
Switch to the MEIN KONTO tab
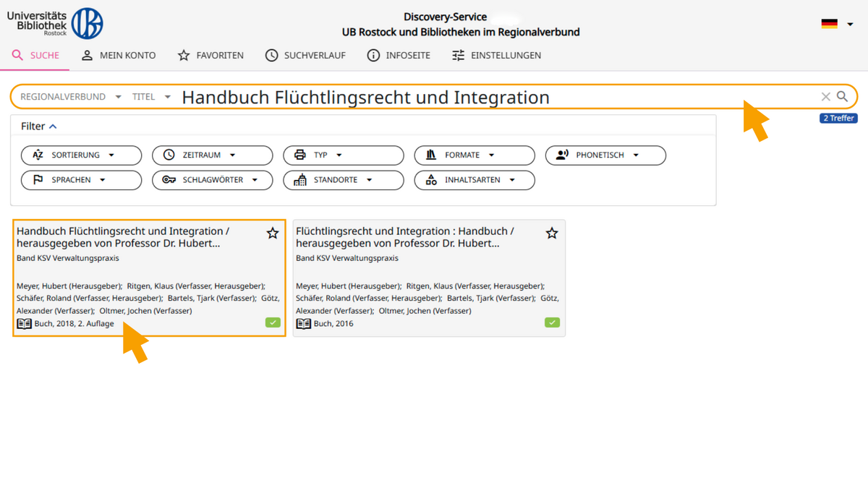click(x=119, y=55)
